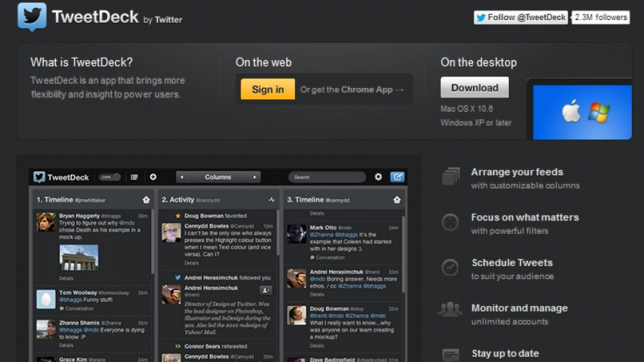Click Twitter bird icon by Andrei followed you
The height and width of the screenshot is (362, 644).
point(178,278)
